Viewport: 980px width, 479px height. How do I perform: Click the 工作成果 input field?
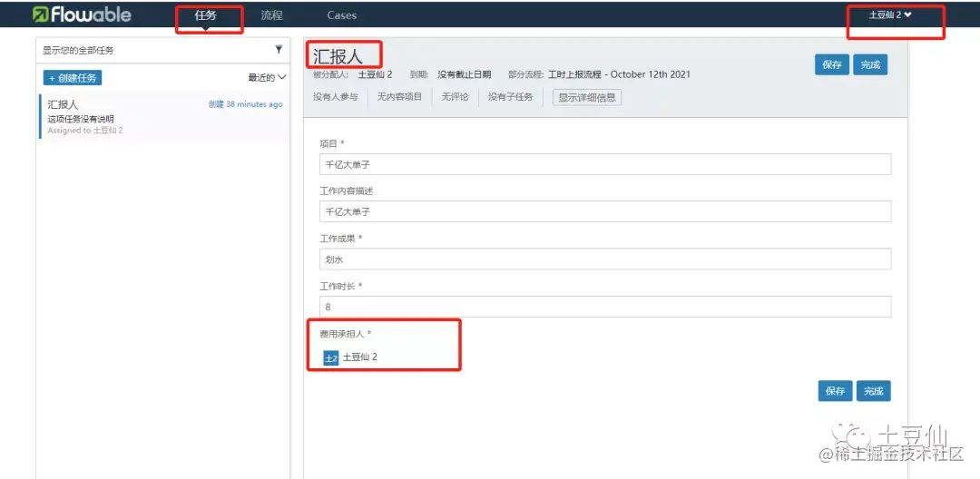coord(605,259)
